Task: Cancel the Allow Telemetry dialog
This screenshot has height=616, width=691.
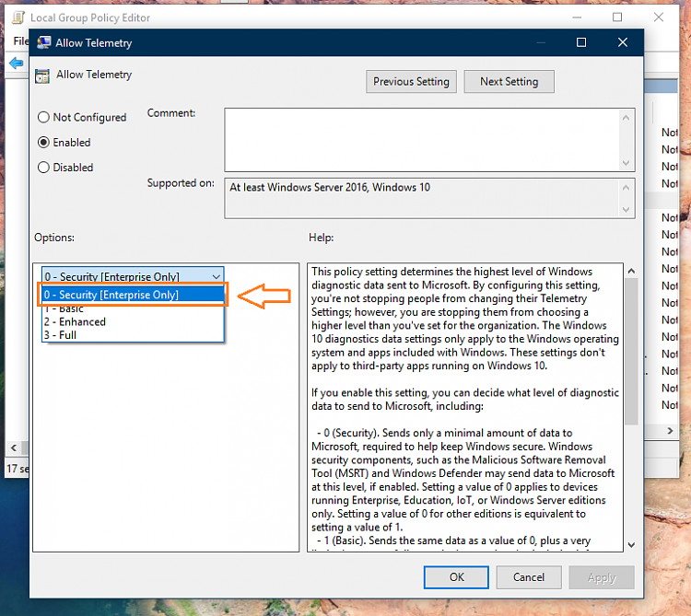Action: click(529, 577)
